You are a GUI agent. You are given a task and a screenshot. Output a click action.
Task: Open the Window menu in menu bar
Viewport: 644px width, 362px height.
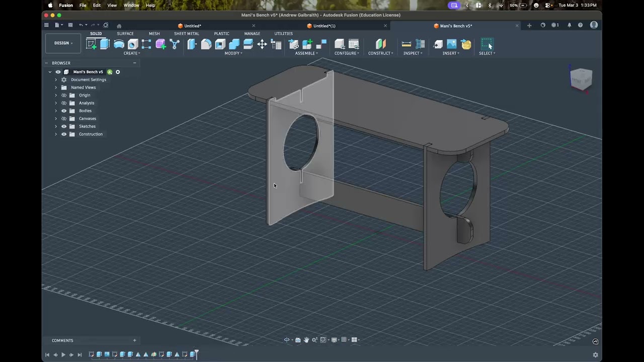pos(131,5)
